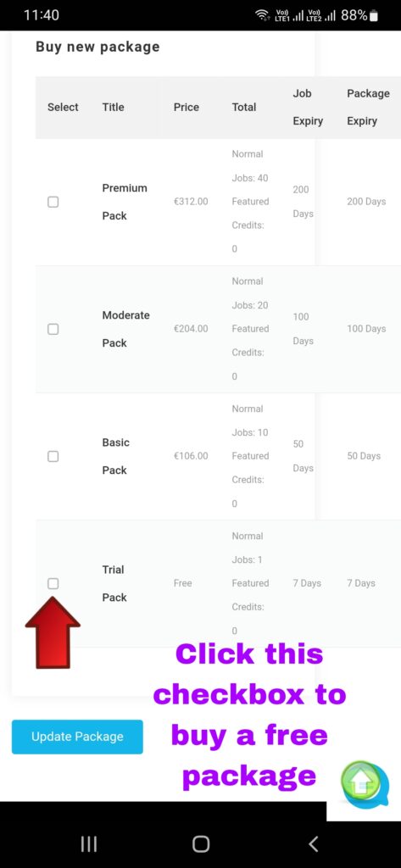The image size is (401, 868).
Task: Tap the 11:40 clock in status bar
Action: click(x=42, y=15)
